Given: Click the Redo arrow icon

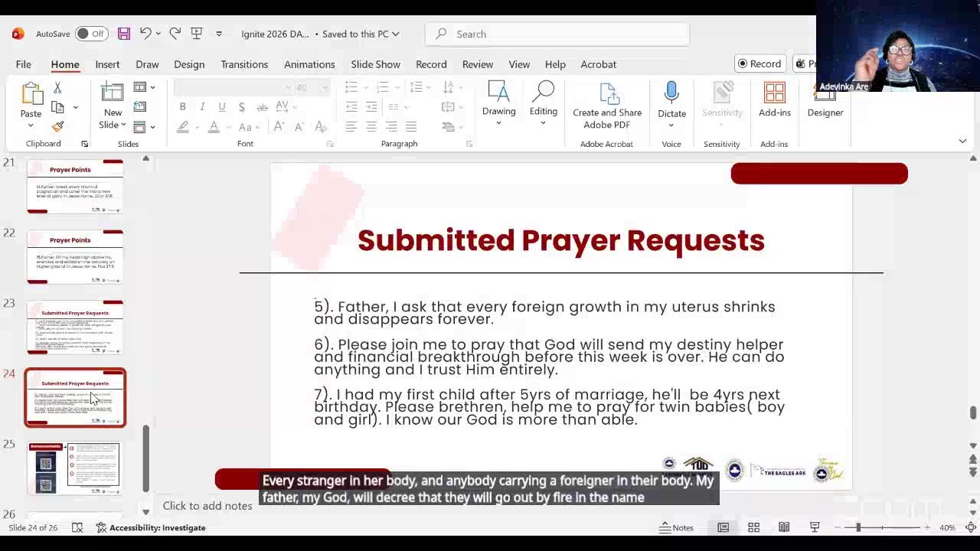Looking at the screenshot, I should tap(175, 34).
